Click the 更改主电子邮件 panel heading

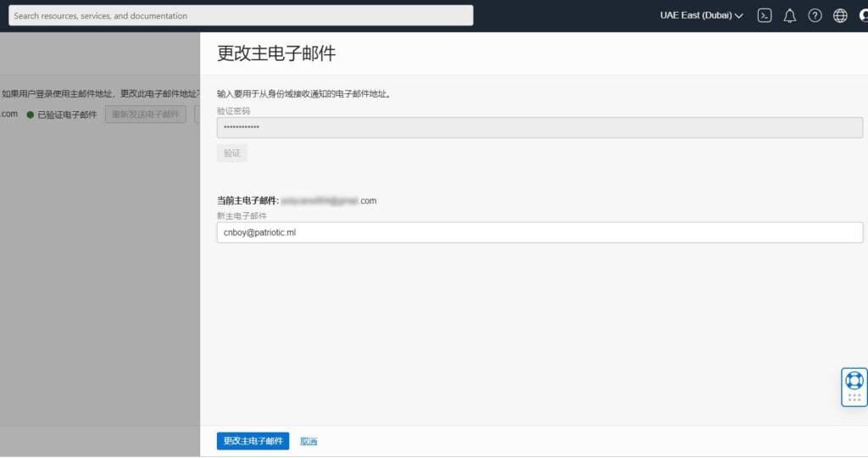click(276, 53)
